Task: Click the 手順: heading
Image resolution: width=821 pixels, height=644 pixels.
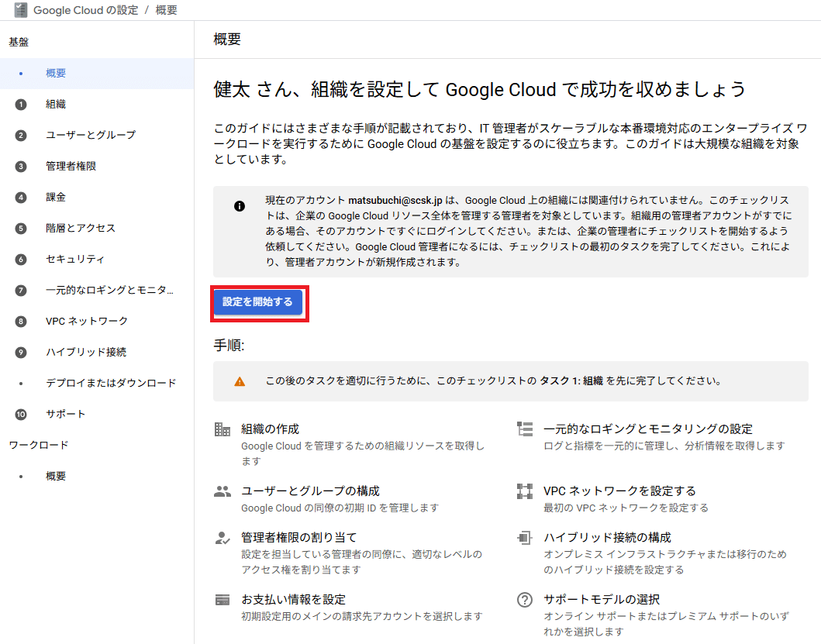Action: click(229, 346)
